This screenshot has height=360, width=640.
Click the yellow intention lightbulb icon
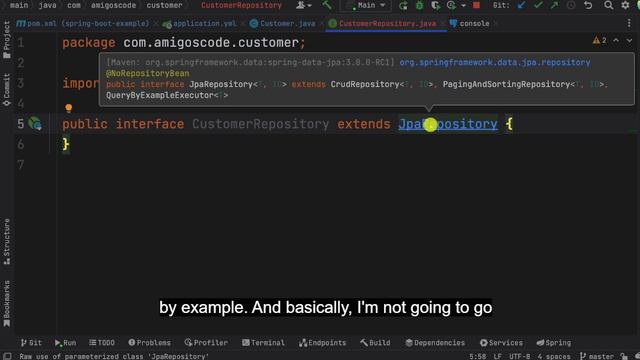69,108
